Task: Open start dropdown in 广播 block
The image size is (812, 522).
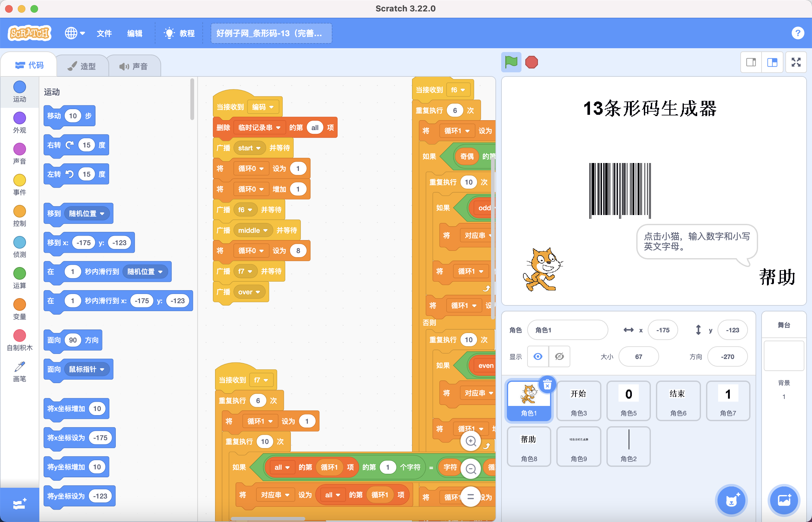Action: tap(249, 148)
